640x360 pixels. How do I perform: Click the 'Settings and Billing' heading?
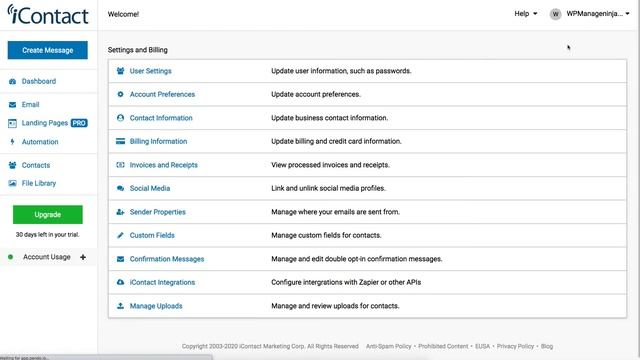138,50
